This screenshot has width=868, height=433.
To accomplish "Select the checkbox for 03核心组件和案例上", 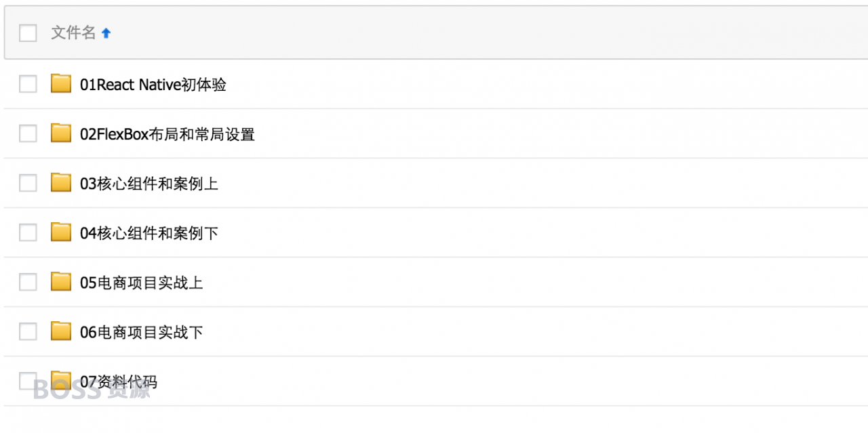I will pos(28,183).
